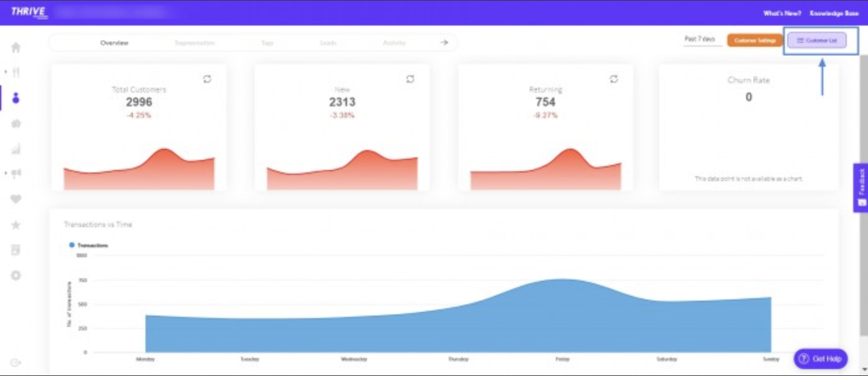
Task: Open the What's New? link
Action: point(782,13)
